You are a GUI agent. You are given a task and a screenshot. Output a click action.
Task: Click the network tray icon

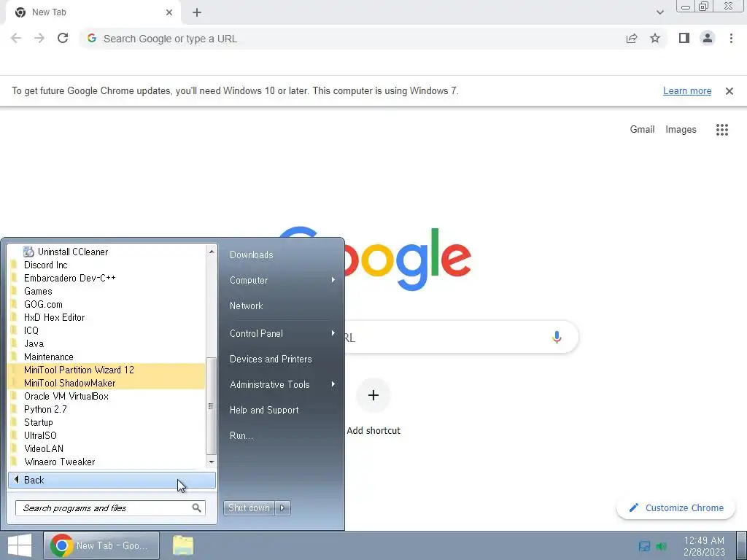click(644, 546)
